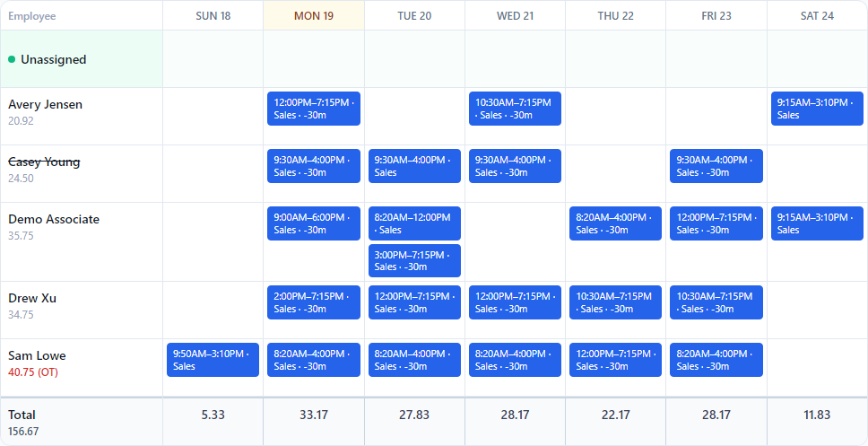Screen dimensions: 868x446
Task: Open Casey Young's Wednesday 9:30AM–4:00PM shift
Action: click(515, 166)
